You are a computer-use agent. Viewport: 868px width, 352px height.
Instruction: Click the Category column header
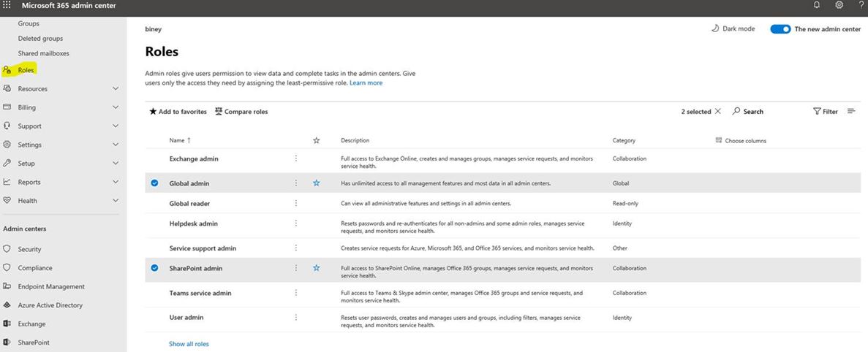tap(624, 140)
